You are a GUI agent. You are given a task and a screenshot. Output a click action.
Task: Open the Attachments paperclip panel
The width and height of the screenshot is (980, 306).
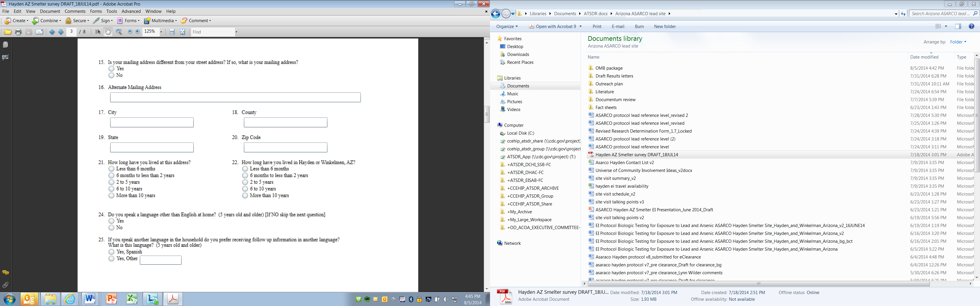[x=5, y=285]
